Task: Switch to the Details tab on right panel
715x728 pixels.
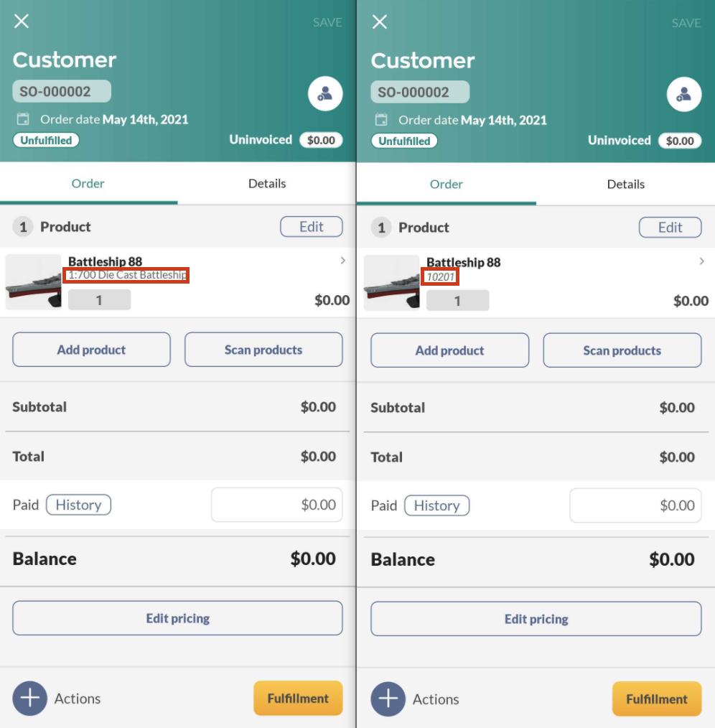Action: (x=625, y=185)
